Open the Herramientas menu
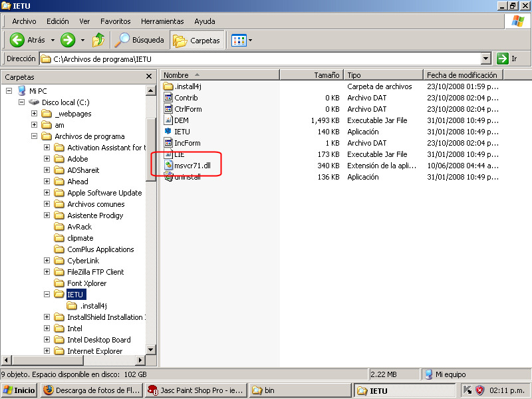The height and width of the screenshot is (399, 532). 162,21
